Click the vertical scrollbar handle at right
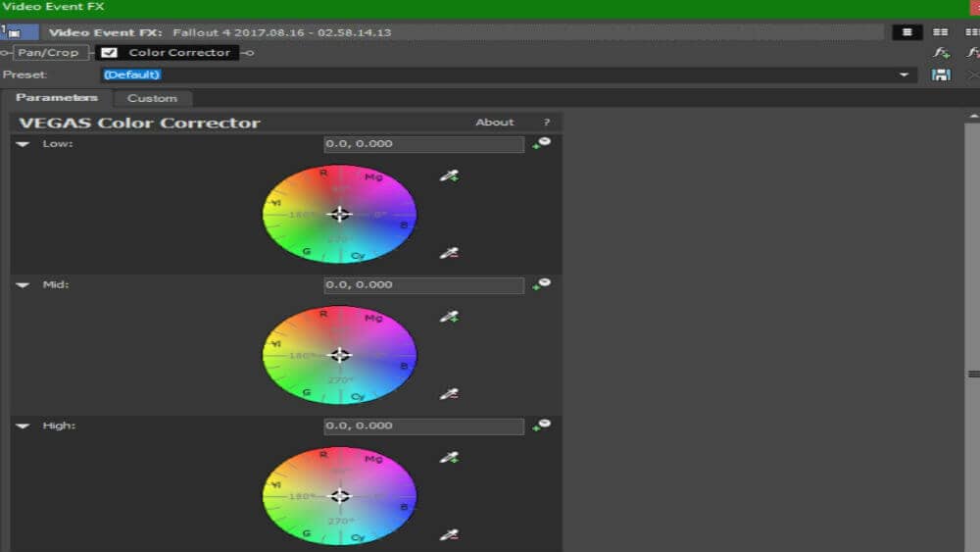 coord(973,374)
